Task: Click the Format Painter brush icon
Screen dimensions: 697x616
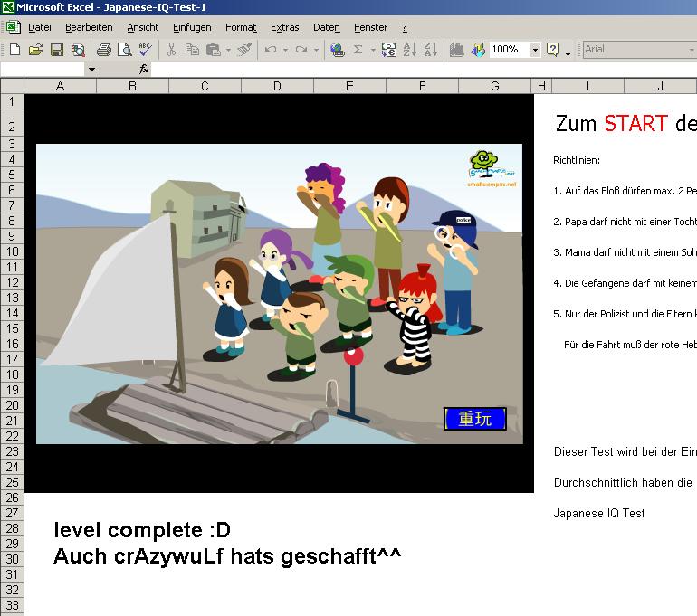Action: [x=244, y=50]
